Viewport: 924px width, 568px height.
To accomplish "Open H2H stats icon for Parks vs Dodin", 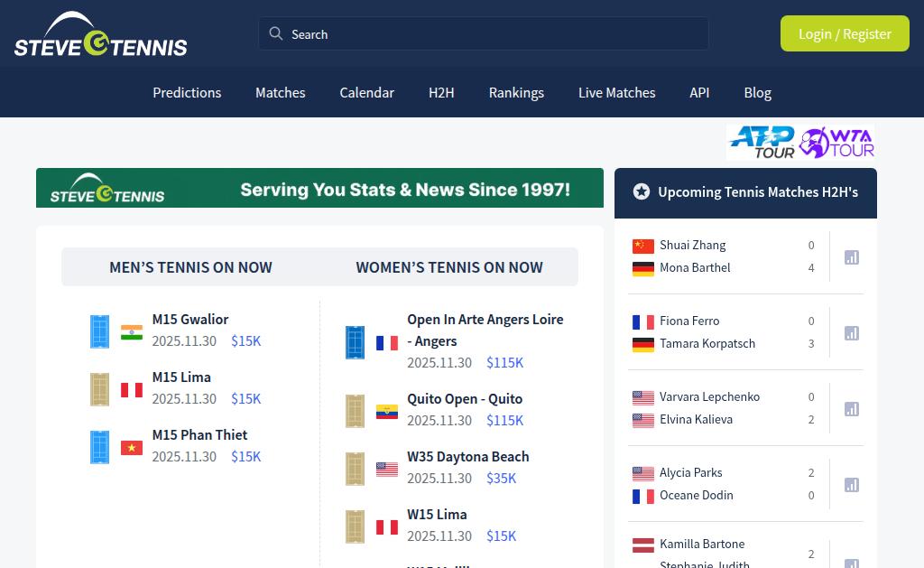I will tap(852, 485).
